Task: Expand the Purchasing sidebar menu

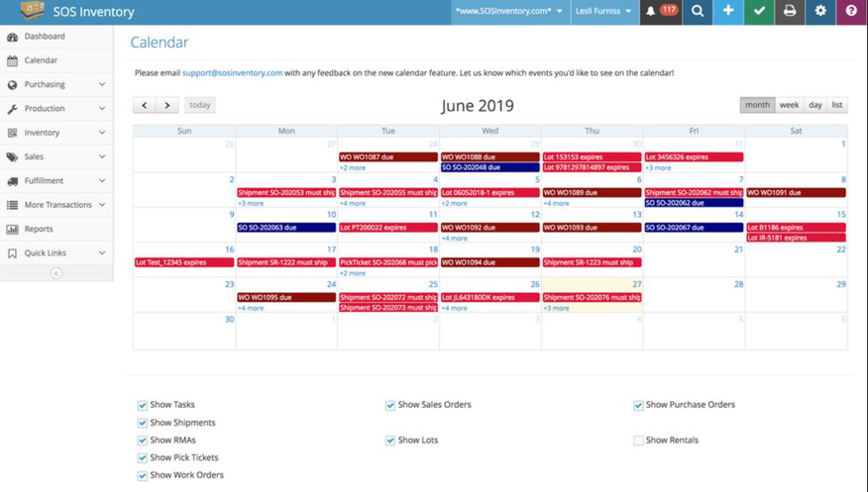Action: coord(56,85)
